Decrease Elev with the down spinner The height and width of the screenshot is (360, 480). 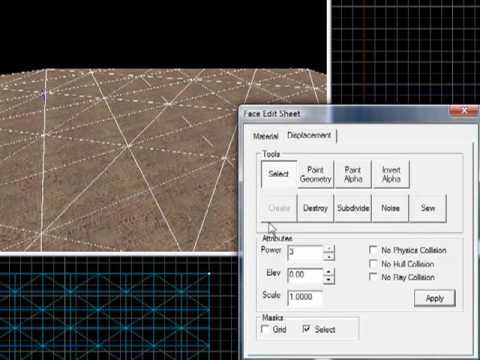tap(329, 279)
